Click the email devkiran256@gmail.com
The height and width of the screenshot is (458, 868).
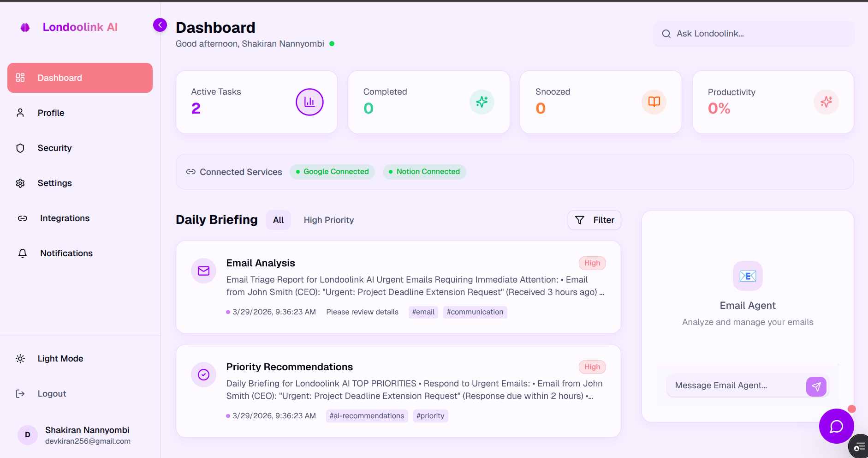[88, 441]
